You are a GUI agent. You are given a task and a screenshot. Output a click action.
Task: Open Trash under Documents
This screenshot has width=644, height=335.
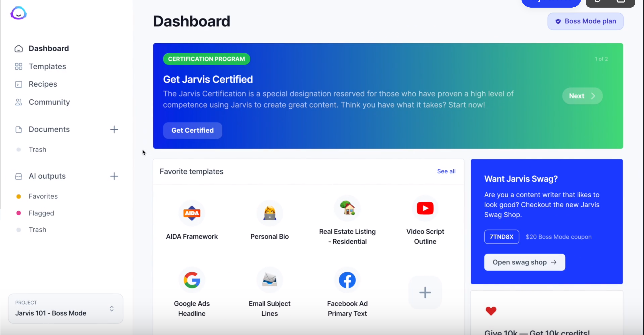pyautogui.click(x=38, y=150)
